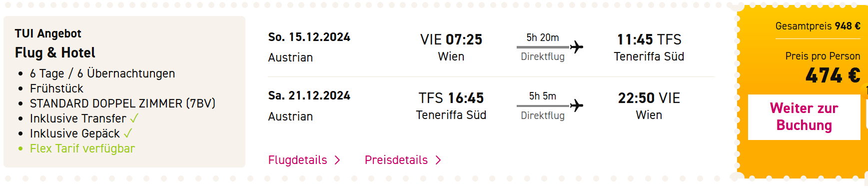This screenshot has height=188, width=868.
Task: Click the return date Sa. 21.12.2024
Action: tap(309, 95)
